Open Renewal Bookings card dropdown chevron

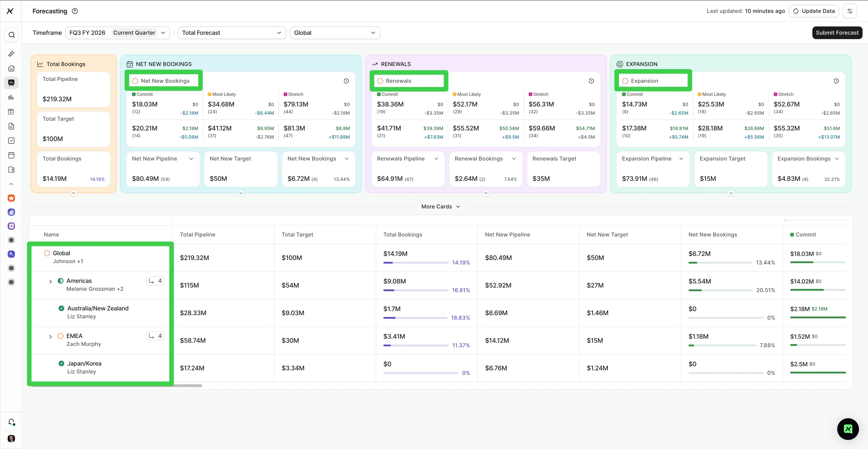click(514, 159)
